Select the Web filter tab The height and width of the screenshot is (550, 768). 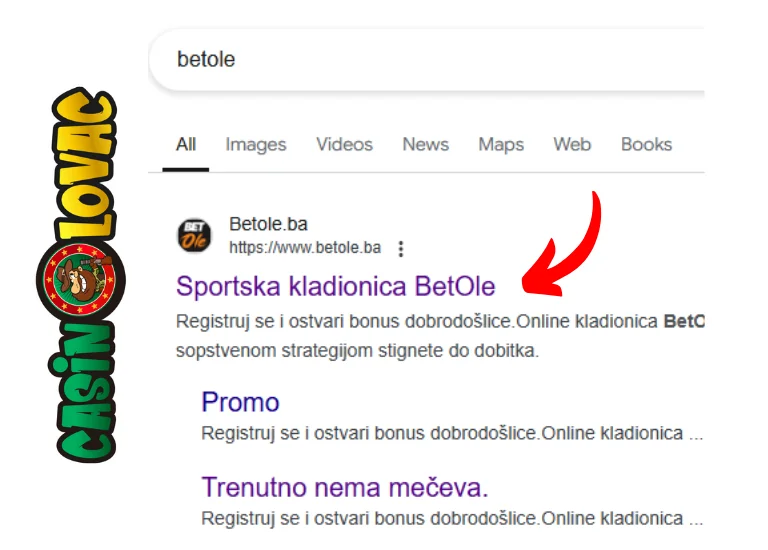(x=572, y=144)
